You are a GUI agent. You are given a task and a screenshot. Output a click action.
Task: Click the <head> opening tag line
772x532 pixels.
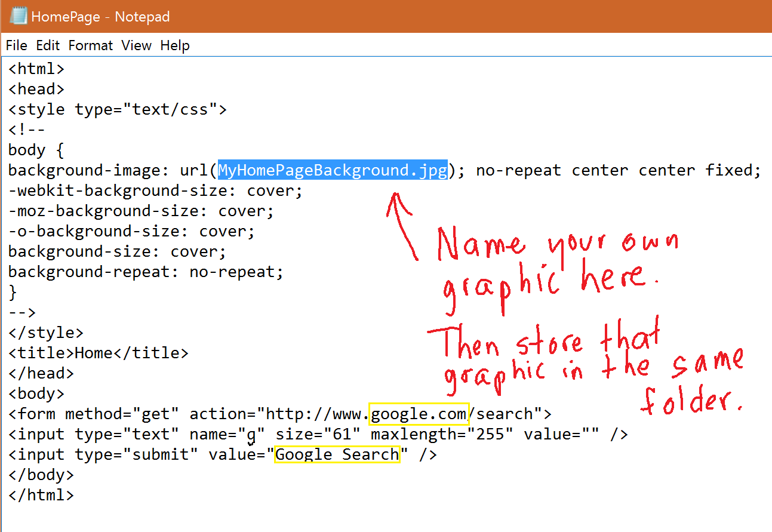click(36, 90)
